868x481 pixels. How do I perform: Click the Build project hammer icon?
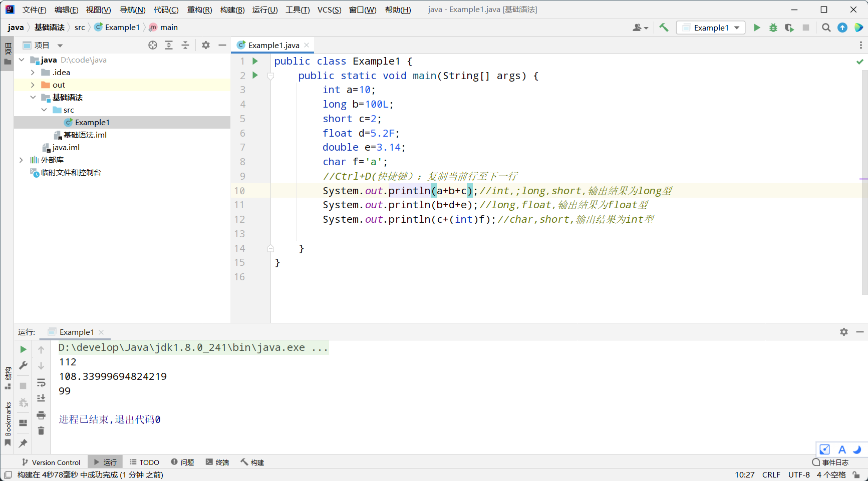click(x=664, y=28)
